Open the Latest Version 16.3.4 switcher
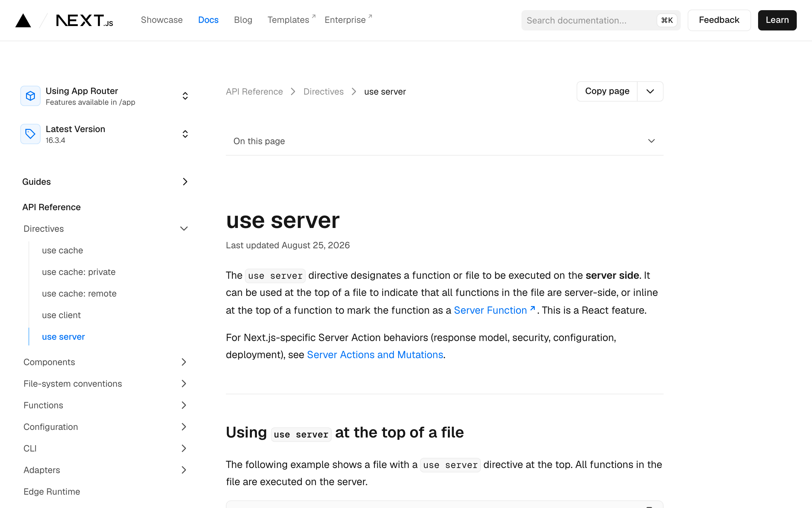This screenshot has height=508, width=812. (105, 134)
